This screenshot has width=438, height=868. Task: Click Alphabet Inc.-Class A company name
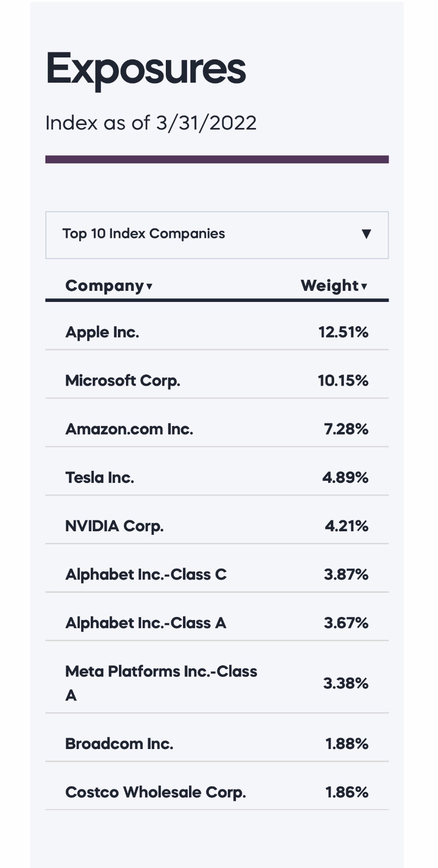point(146,623)
